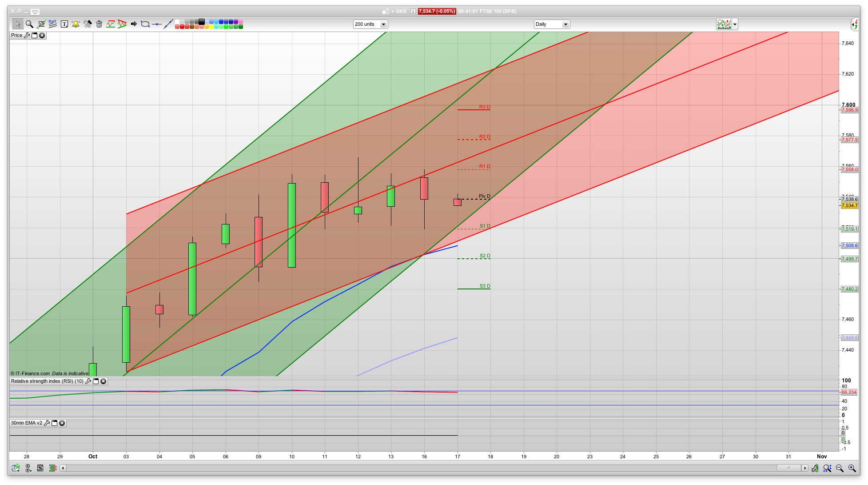
Task: Open the indicators and price list tool
Action: pos(41,24)
